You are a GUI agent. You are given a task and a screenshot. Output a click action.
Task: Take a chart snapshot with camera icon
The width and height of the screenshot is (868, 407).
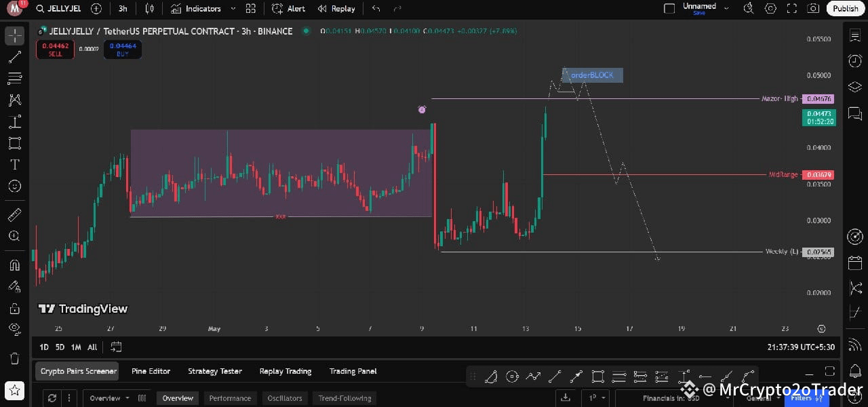coord(812,9)
